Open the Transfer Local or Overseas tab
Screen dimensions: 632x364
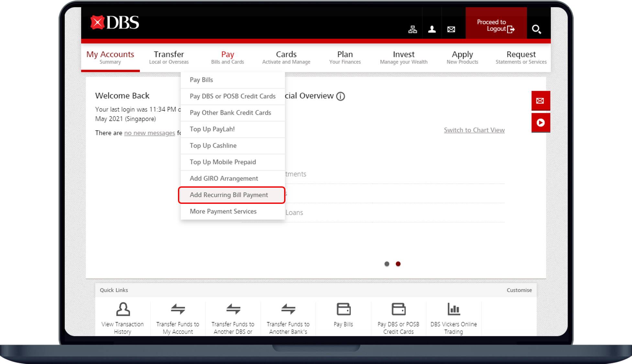(x=169, y=57)
